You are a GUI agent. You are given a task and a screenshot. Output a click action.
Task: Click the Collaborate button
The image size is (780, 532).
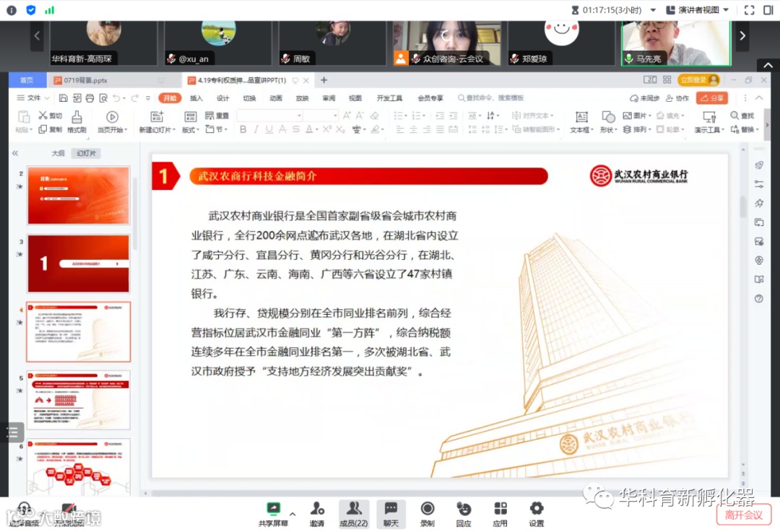[x=677, y=98]
